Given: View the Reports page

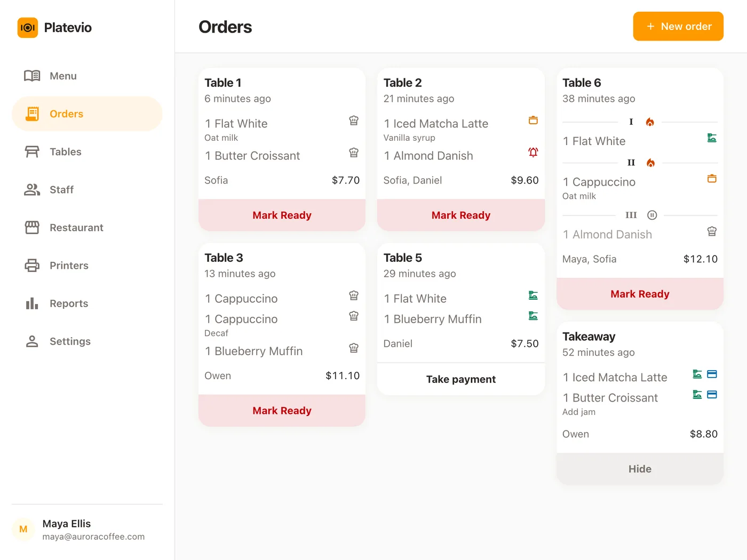Looking at the screenshot, I should [87, 303].
